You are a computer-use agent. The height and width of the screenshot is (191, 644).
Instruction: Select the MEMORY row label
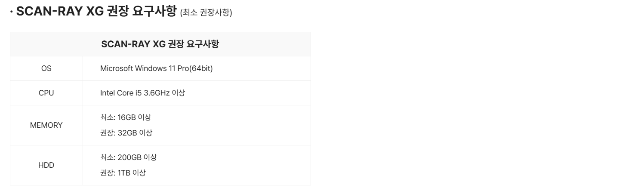(x=46, y=125)
